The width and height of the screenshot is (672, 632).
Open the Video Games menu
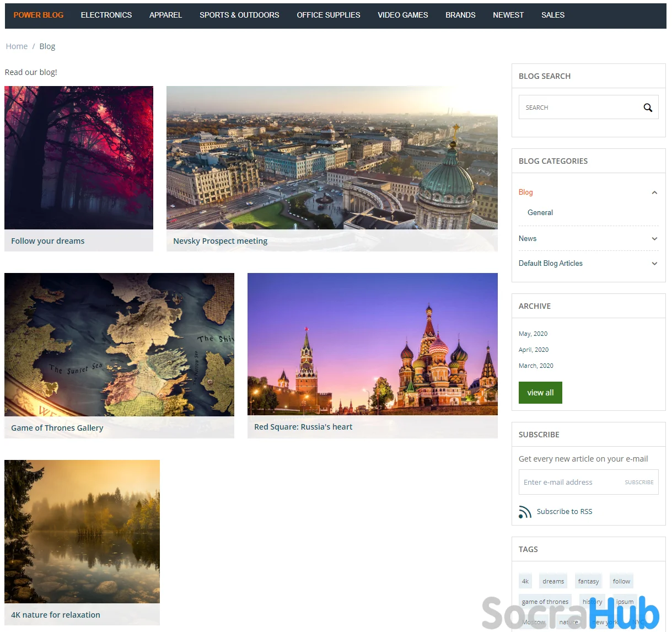(x=403, y=15)
